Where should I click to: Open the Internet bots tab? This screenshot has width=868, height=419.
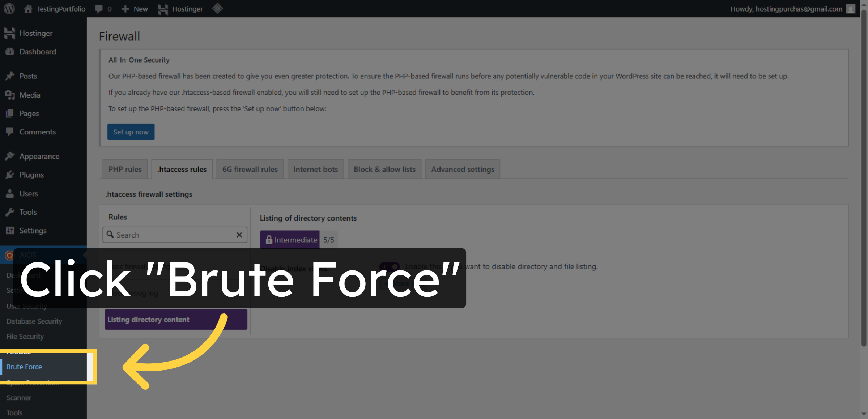315,169
